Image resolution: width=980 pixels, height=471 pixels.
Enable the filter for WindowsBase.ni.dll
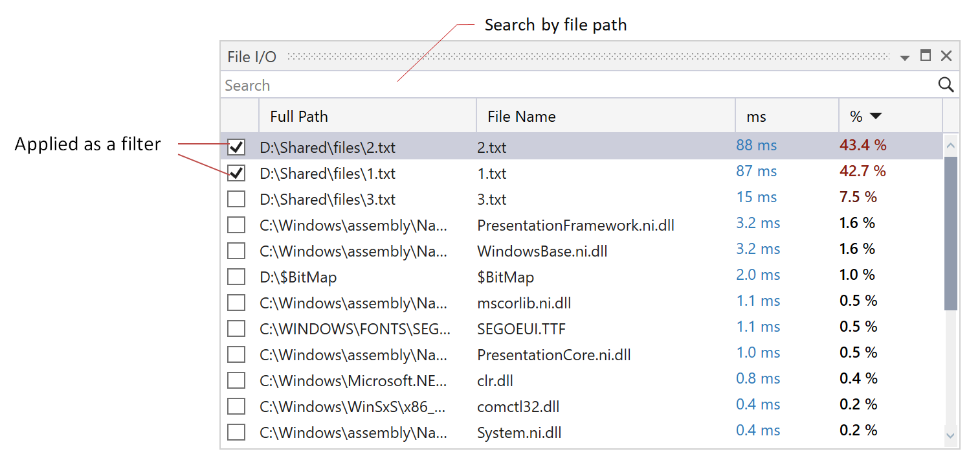(236, 251)
